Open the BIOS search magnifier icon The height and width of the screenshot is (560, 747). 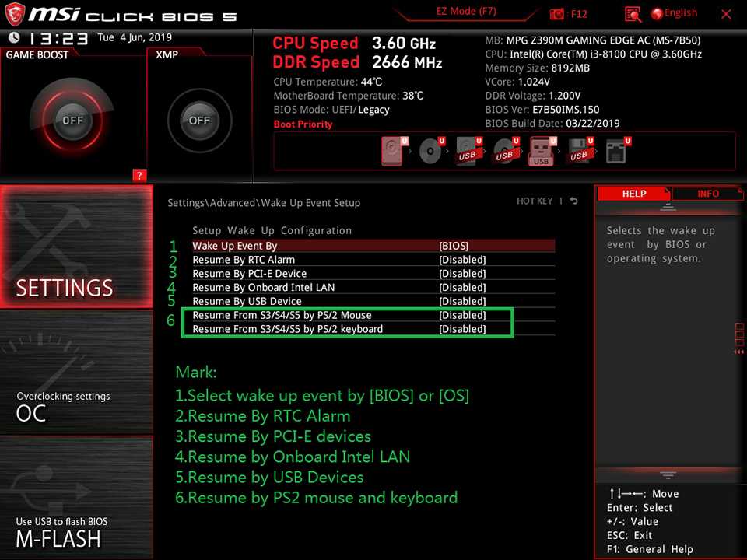(x=633, y=14)
